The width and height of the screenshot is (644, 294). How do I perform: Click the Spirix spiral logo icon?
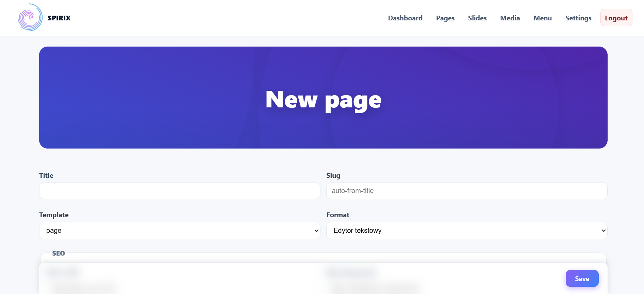click(x=30, y=18)
